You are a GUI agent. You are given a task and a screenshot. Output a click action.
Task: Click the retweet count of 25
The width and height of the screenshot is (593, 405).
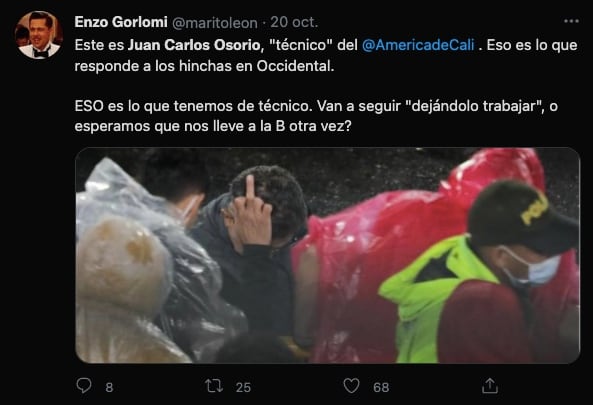(243, 387)
